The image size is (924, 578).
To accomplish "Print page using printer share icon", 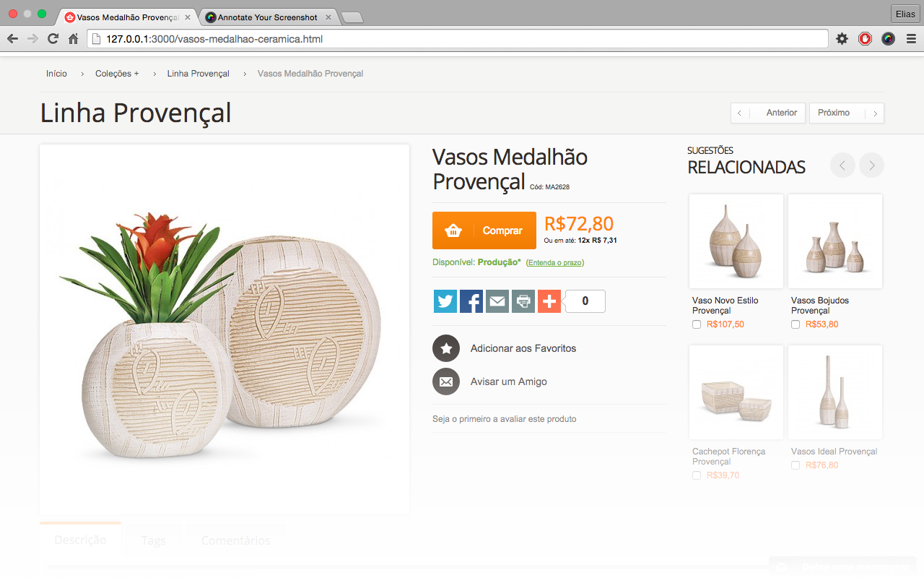I will point(523,301).
